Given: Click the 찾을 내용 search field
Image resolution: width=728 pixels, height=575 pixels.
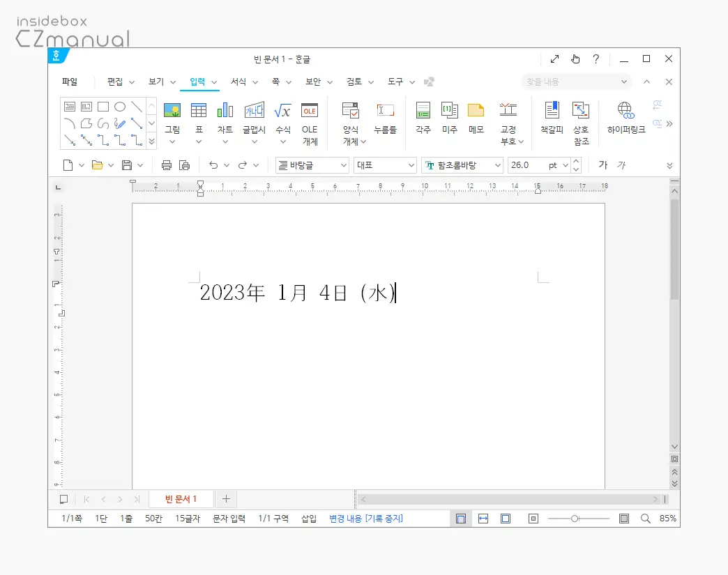Looking at the screenshot, I should (x=570, y=82).
